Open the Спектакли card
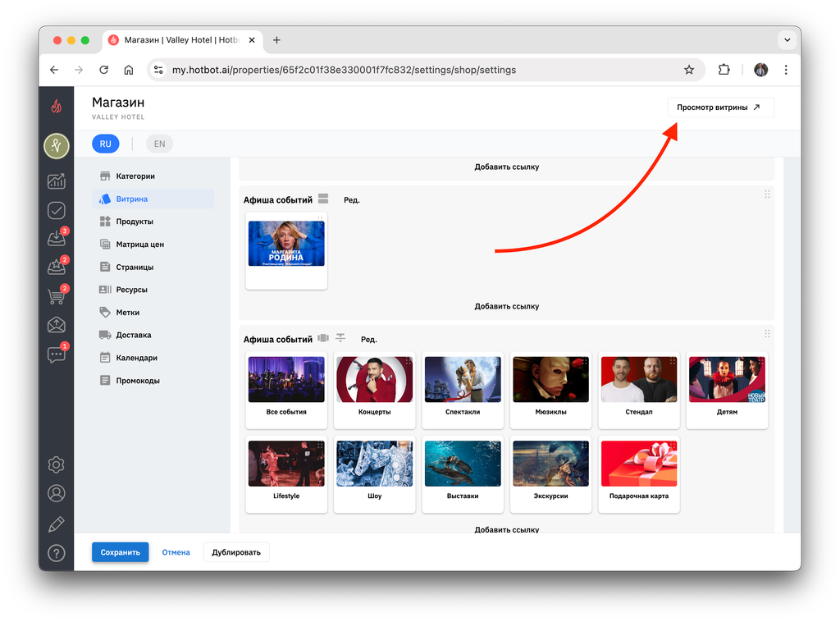The height and width of the screenshot is (622, 840). click(463, 390)
